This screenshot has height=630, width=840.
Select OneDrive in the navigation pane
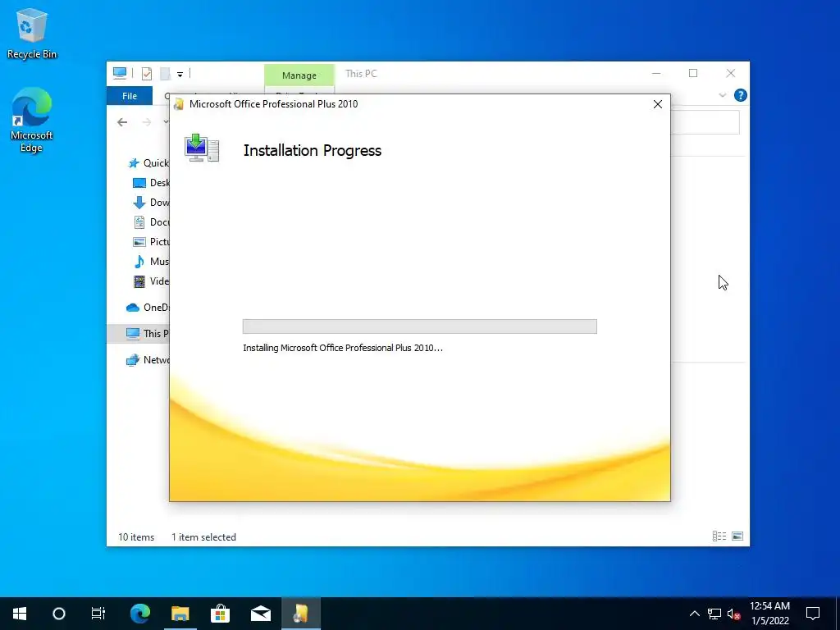pyautogui.click(x=148, y=308)
